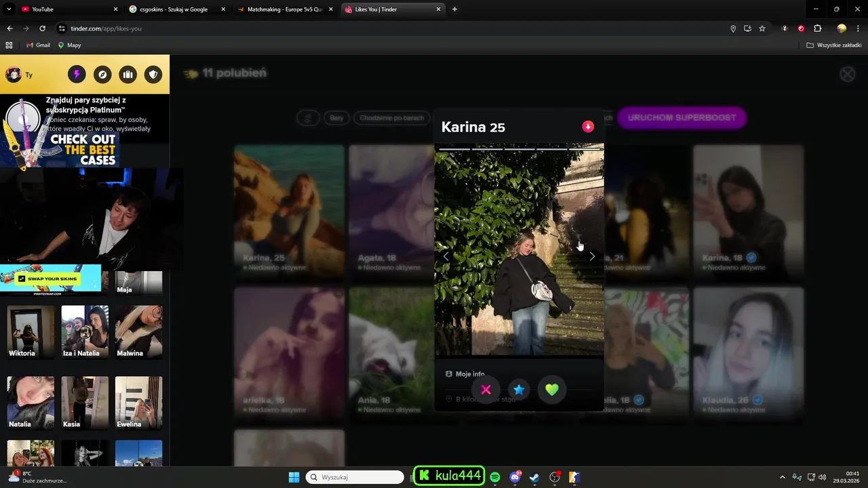Screen dimensions: 868x488
Task: Open blurred Karina, 25 like card
Action: (x=289, y=212)
